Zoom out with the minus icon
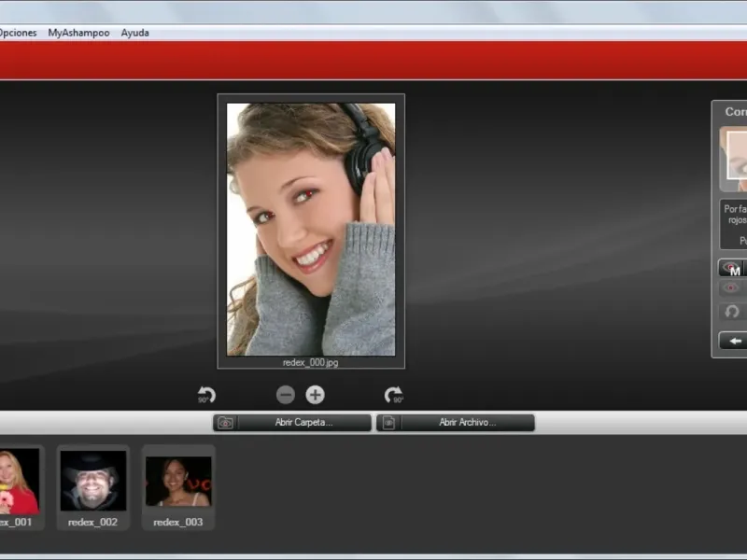 point(286,395)
